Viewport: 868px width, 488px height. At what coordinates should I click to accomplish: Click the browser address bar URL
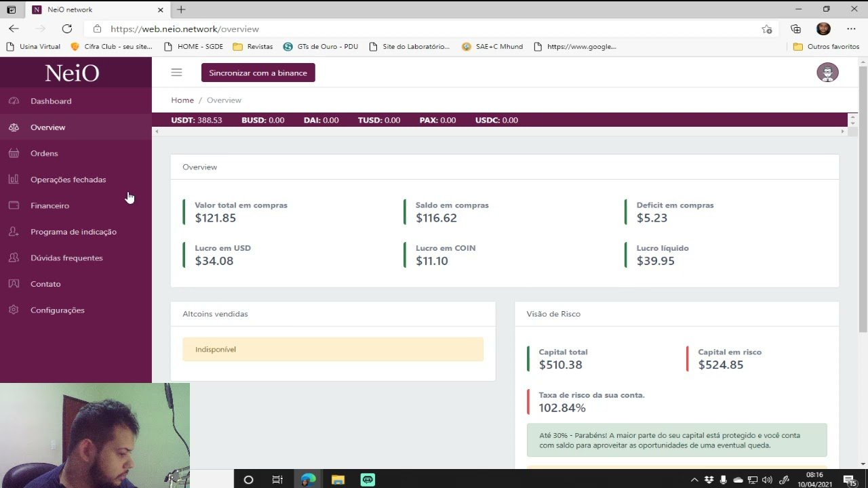(184, 29)
